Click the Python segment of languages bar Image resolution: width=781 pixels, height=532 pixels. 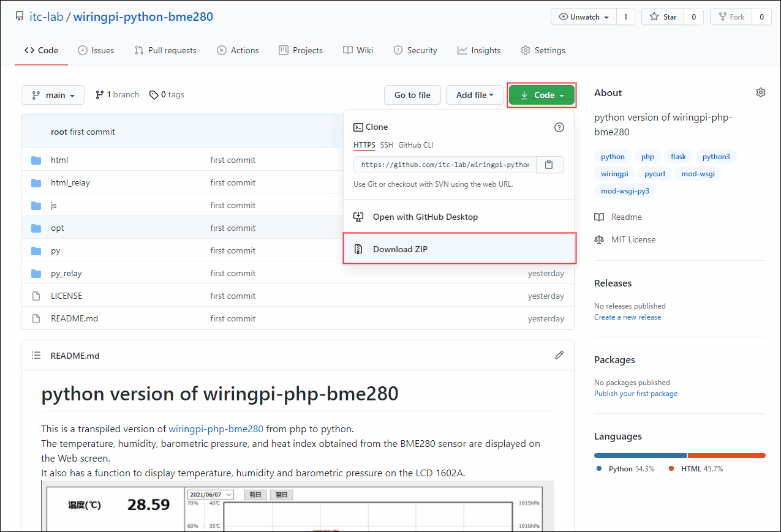point(640,455)
